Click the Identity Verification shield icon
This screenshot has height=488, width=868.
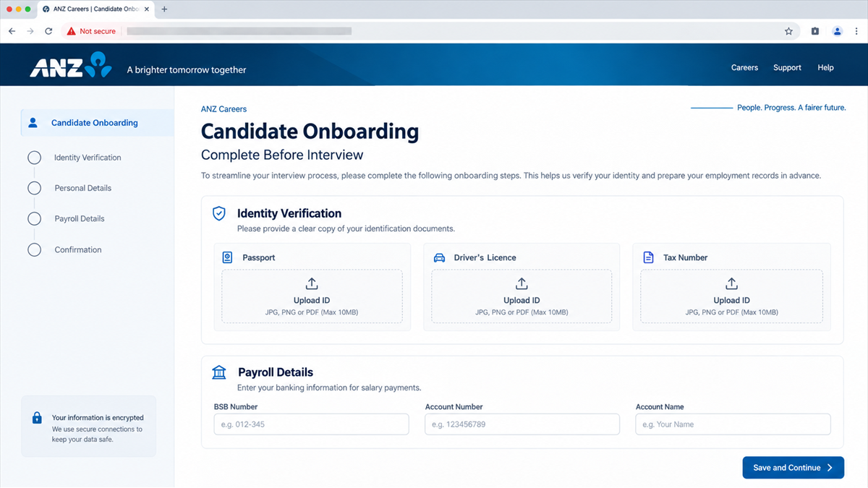tap(218, 213)
